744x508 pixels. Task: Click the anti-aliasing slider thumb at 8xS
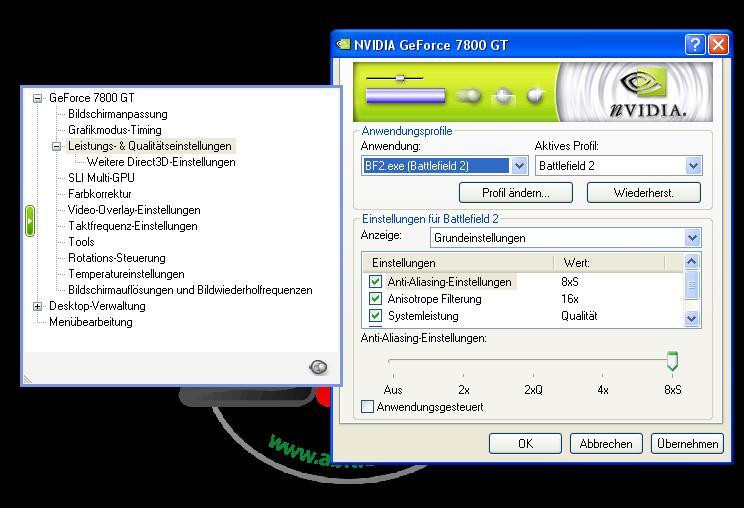tap(672, 361)
